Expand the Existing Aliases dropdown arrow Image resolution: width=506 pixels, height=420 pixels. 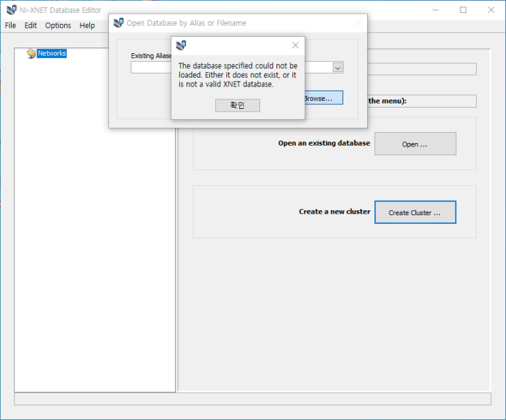[338, 68]
